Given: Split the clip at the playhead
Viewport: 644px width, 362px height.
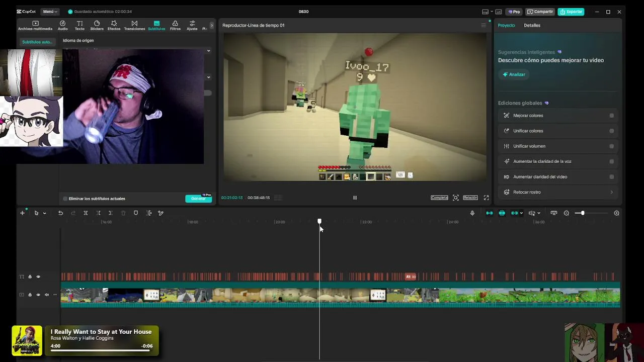Looking at the screenshot, I should click(86, 213).
